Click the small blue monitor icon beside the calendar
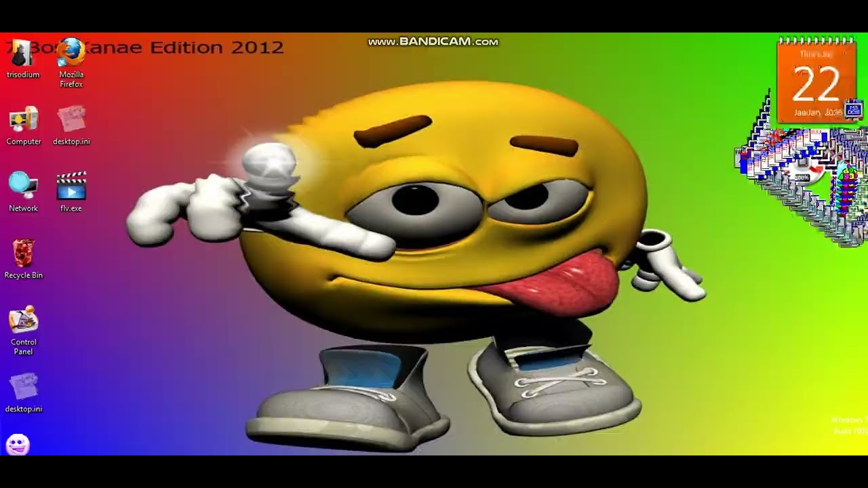Image resolution: width=868 pixels, height=488 pixels. tap(853, 110)
